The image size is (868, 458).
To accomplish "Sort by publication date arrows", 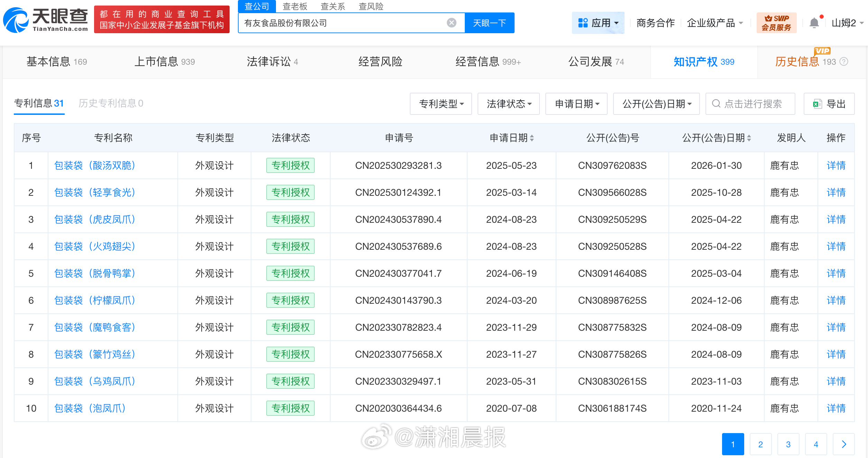I will pos(749,138).
